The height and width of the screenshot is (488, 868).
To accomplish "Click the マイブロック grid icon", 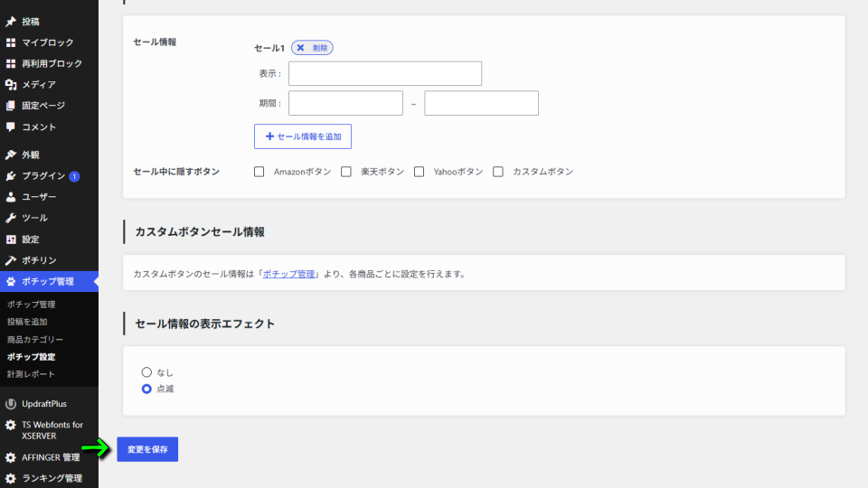I will click(x=11, y=42).
